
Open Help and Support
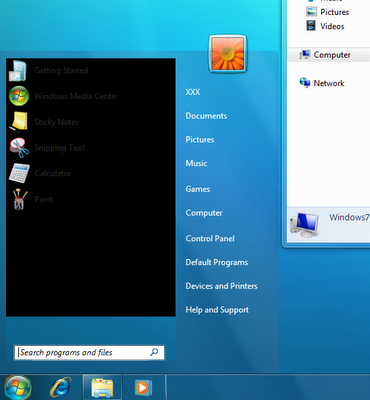pyautogui.click(x=217, y=310)
